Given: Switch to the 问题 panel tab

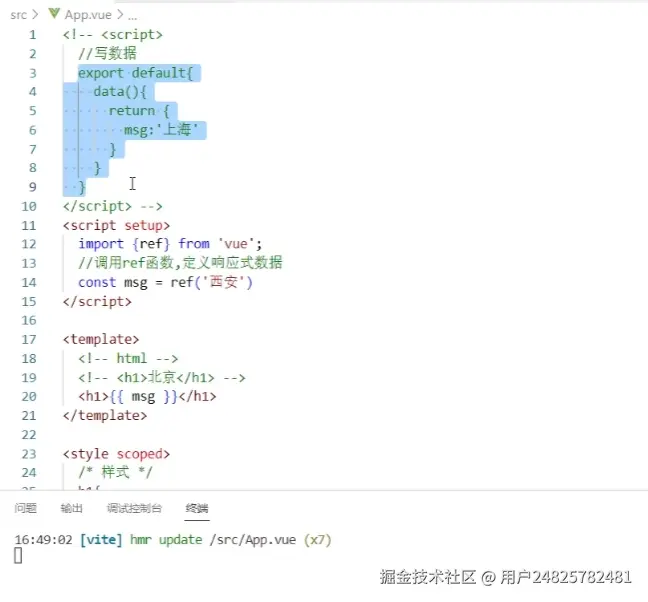Looking at the screenshot, I should coord(26,508).
